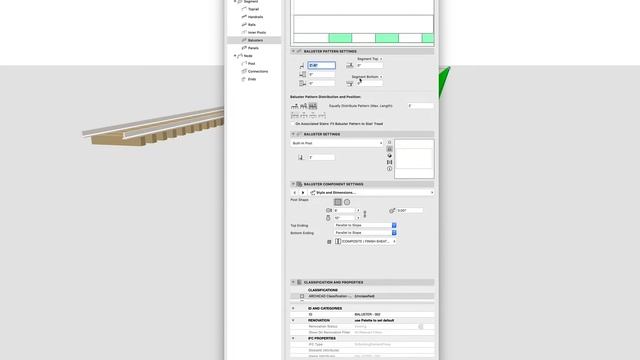Go to previous component settings page
Screen dimensions: 640x360
[x=295, y=193]
